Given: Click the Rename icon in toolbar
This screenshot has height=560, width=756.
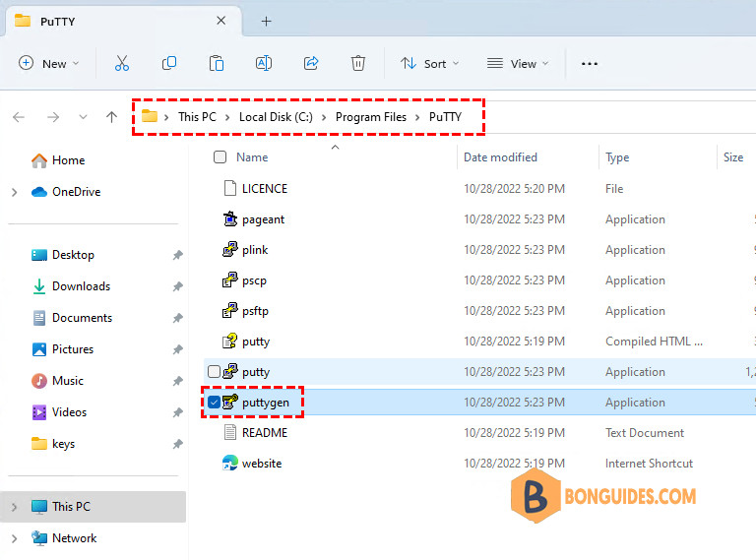Looking at the screenshot, I should click(263, 63).
